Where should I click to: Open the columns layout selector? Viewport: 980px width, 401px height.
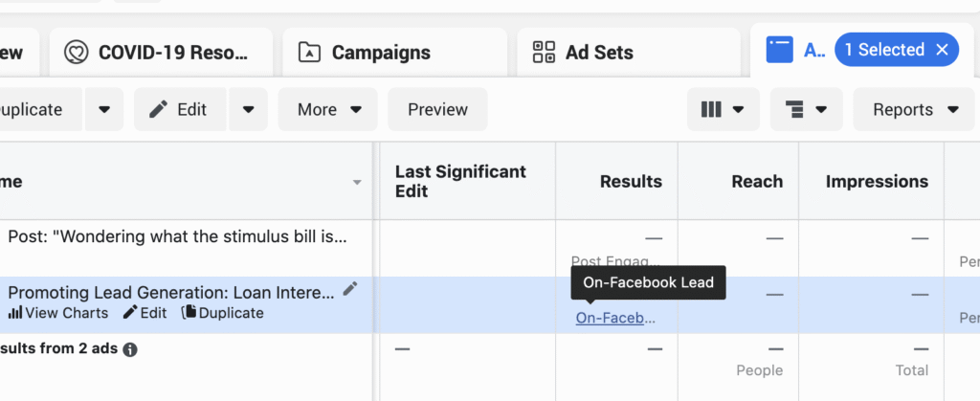click(723, 110)
